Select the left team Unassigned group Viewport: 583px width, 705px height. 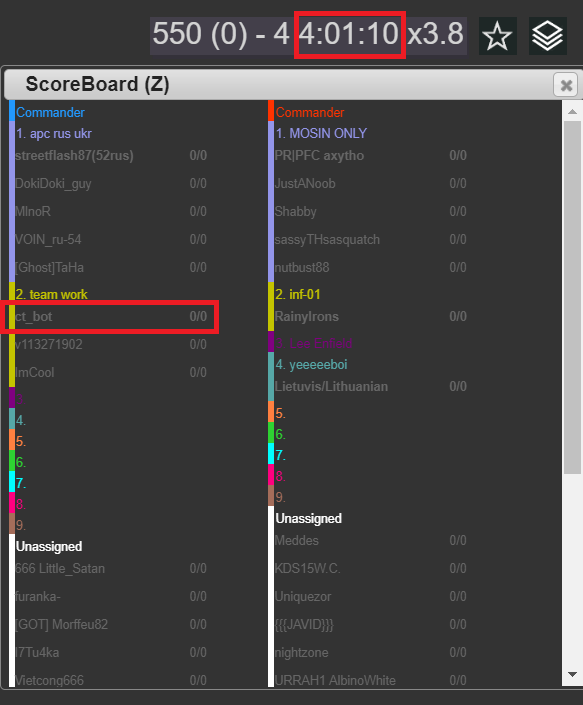tap(49, 547)
